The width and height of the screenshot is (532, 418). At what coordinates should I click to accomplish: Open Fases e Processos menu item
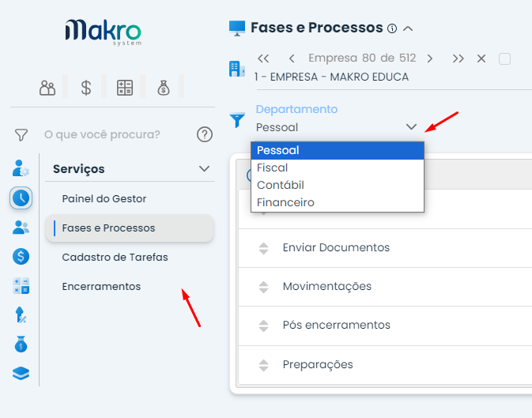pyautogui.click(x=130, y=228)
